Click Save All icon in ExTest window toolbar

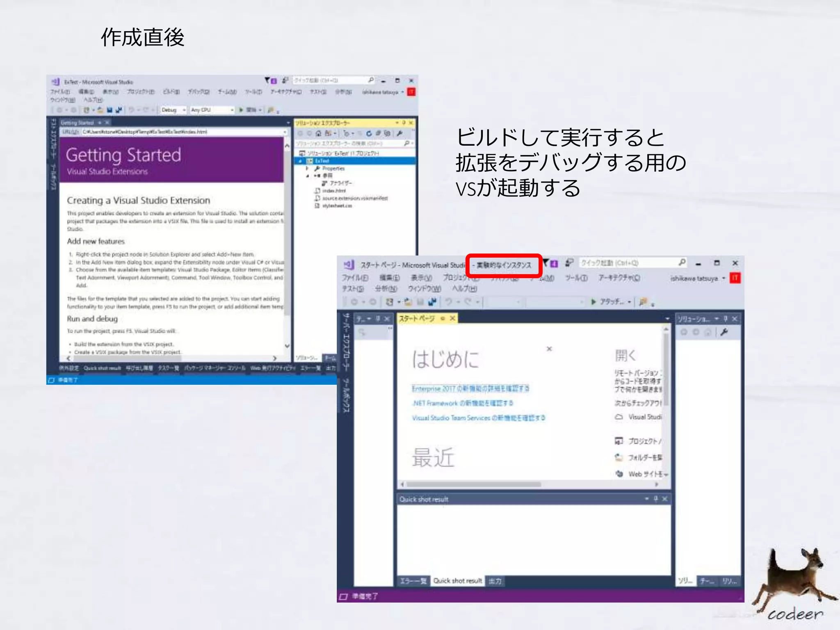click(x=119, y=110)
